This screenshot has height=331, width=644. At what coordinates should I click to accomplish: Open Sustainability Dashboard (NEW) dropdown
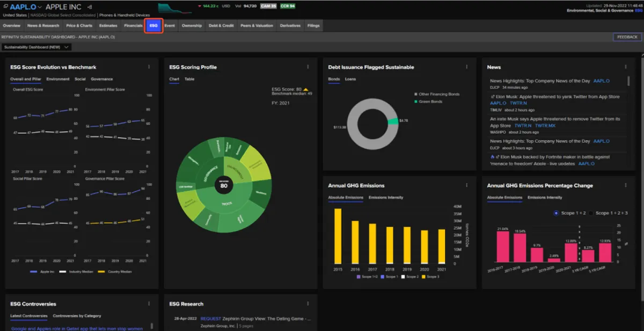click(x=36, y=47)
